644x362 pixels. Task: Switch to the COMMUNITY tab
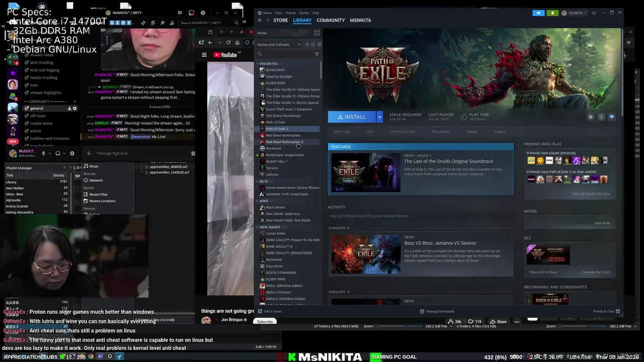point(331,20)
